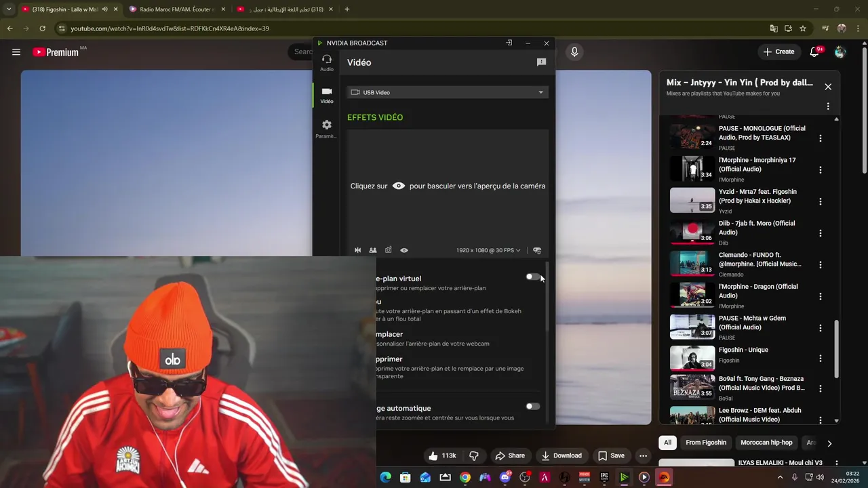The height and width of the screenshot is (488, 868).
Task: Click the YouTube Create button
Action: point(778,52)
